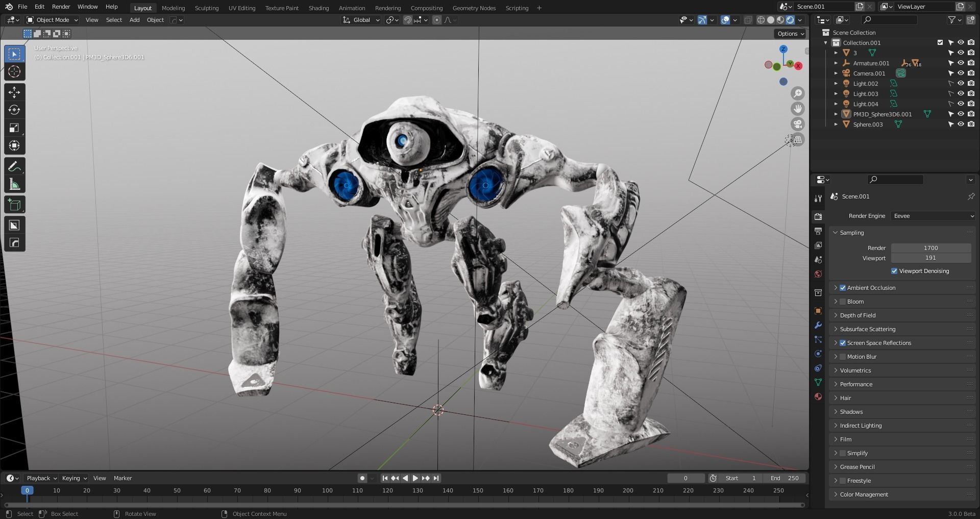This screenshot has width=980, height=519.
Task: Open Global transform orientation dropdown
Action: 361,20
